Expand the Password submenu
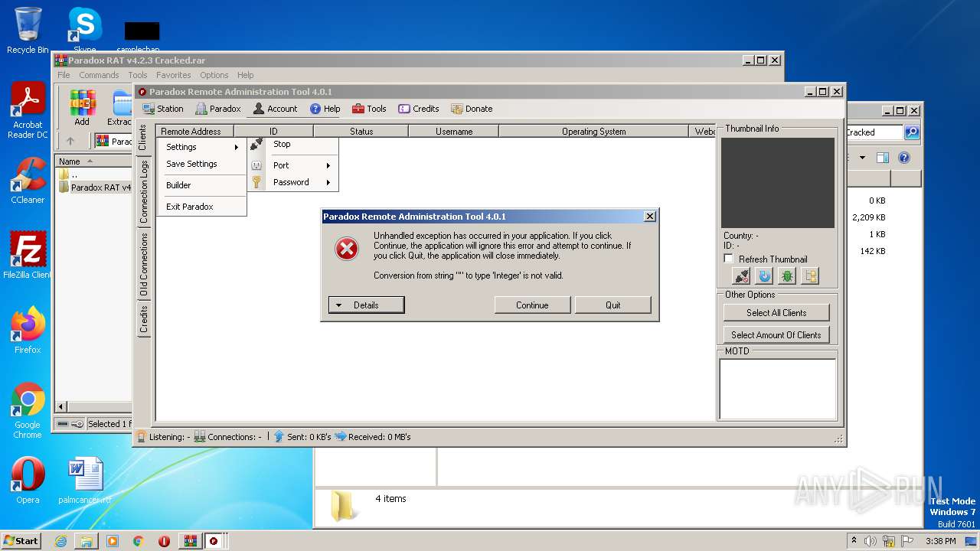The image size is (980, 551). (x=293, y=182)
